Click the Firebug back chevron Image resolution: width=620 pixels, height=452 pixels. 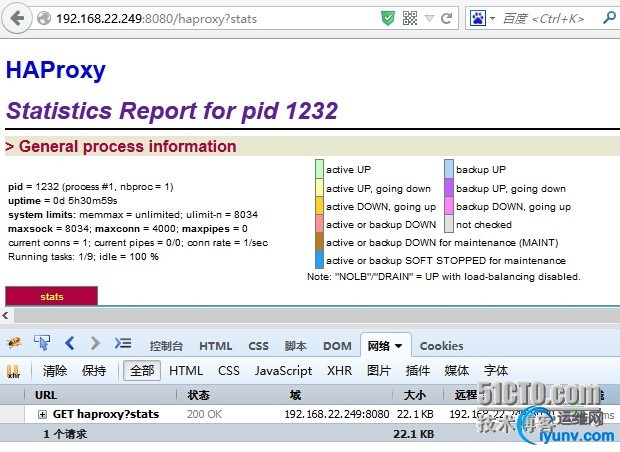(70, 343)
